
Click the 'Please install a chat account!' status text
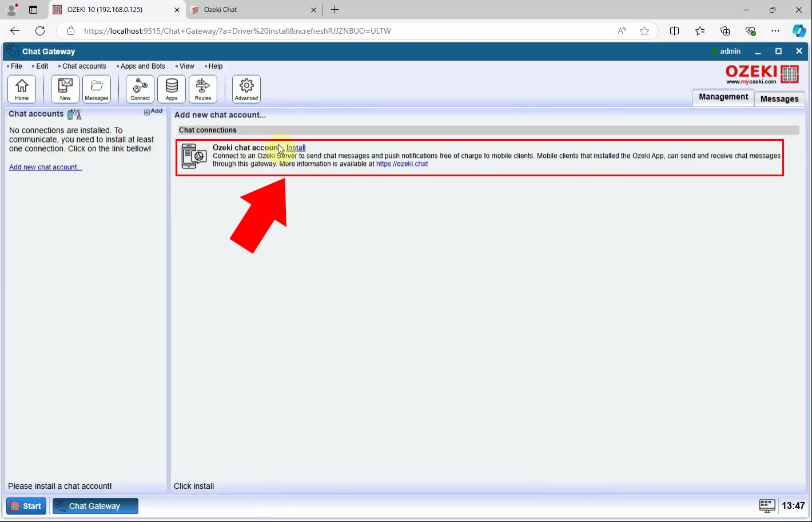(60, 486)
